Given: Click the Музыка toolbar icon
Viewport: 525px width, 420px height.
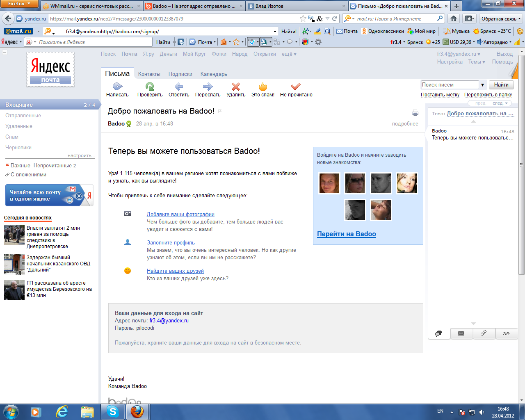Looking at the screenshot, I should (447, 31).
